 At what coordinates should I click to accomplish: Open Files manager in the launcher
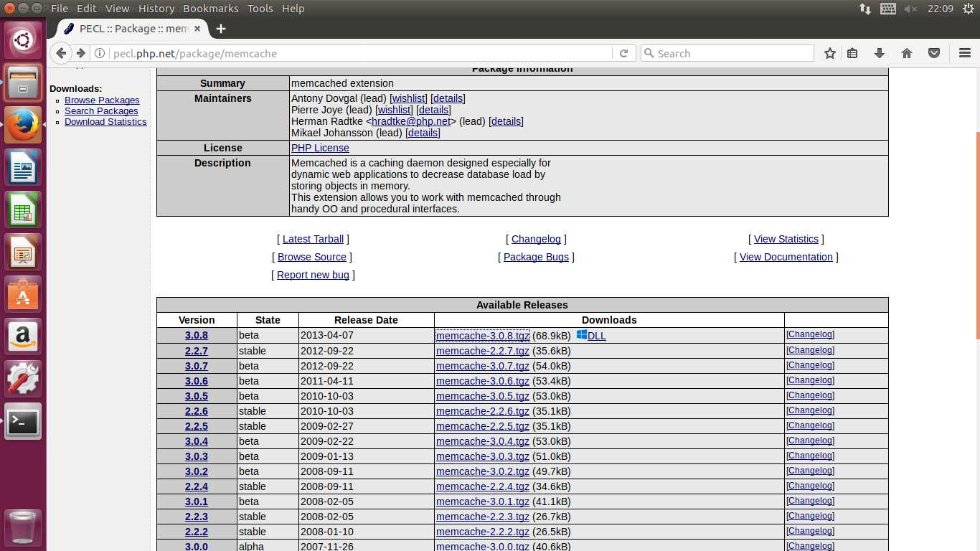point(23,83)
